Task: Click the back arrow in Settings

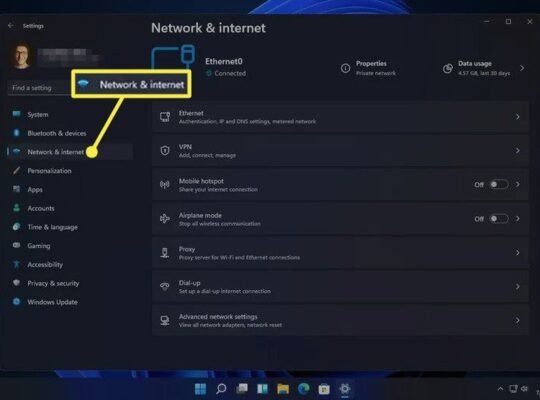Action: pos(11,25)
